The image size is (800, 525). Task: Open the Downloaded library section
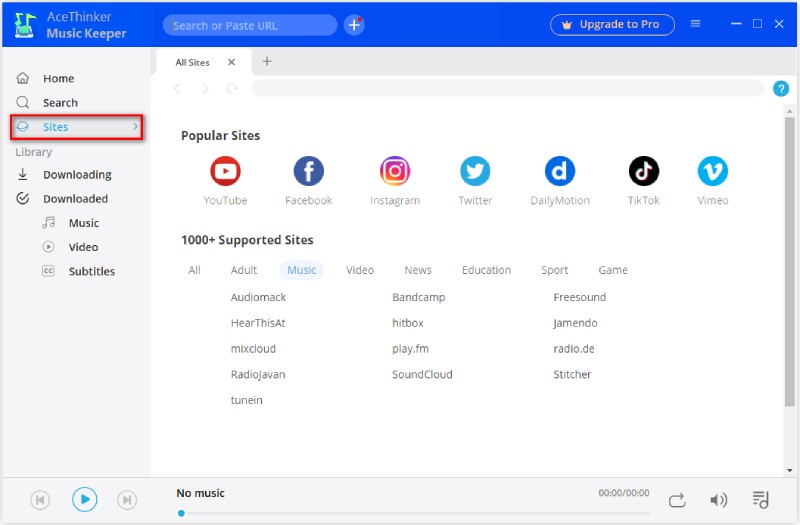(77, 198)
